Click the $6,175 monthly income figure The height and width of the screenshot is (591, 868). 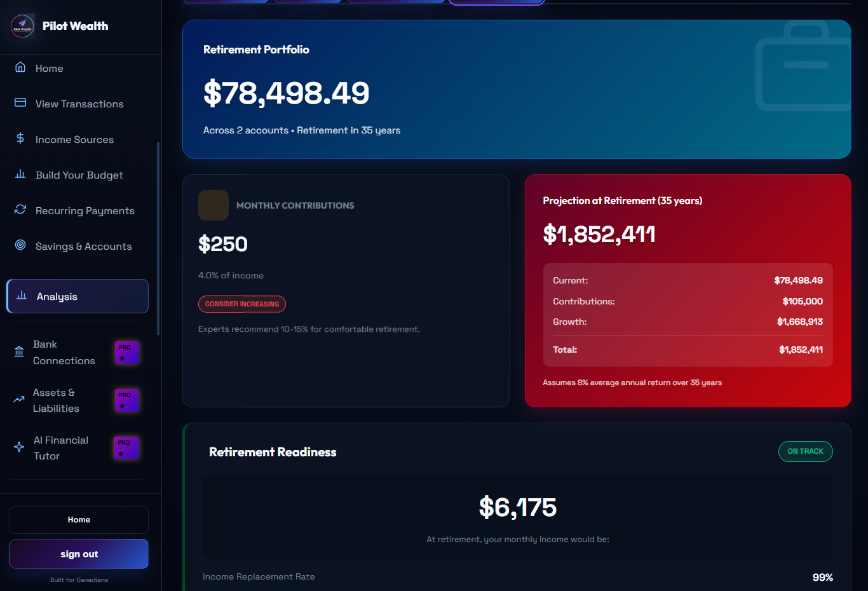[x=518, y=507]
